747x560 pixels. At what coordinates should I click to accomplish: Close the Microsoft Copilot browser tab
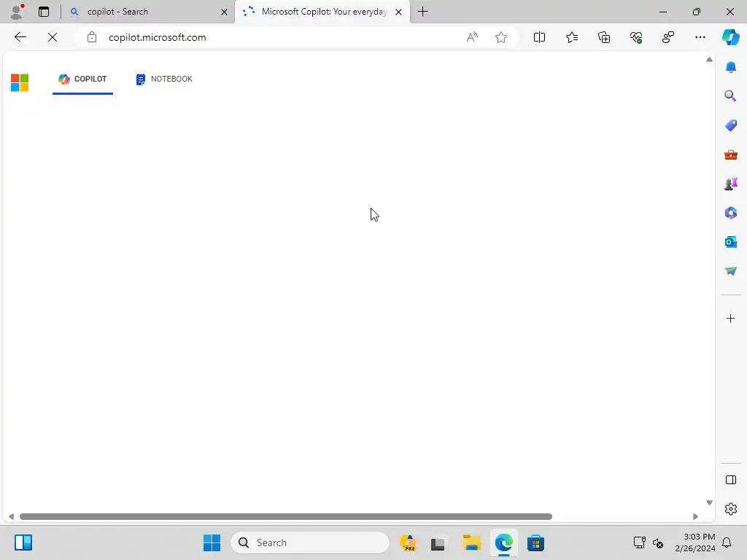399,12
